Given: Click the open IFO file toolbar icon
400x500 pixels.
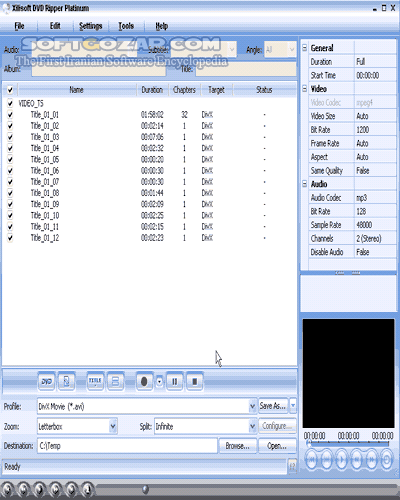Looking at the screenshot, I should 66,381.
